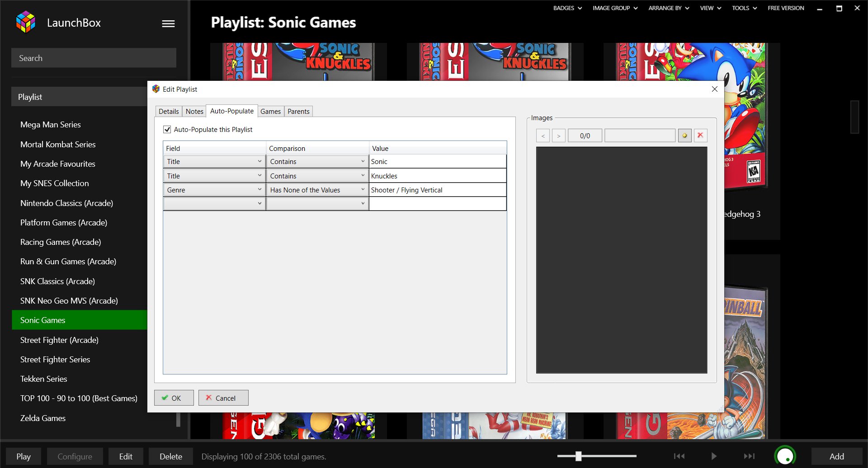This screenshot has width=868, height=468.
Task: Click the Sonic value cell
Action: pyautogui.click(x=438, y=162)
